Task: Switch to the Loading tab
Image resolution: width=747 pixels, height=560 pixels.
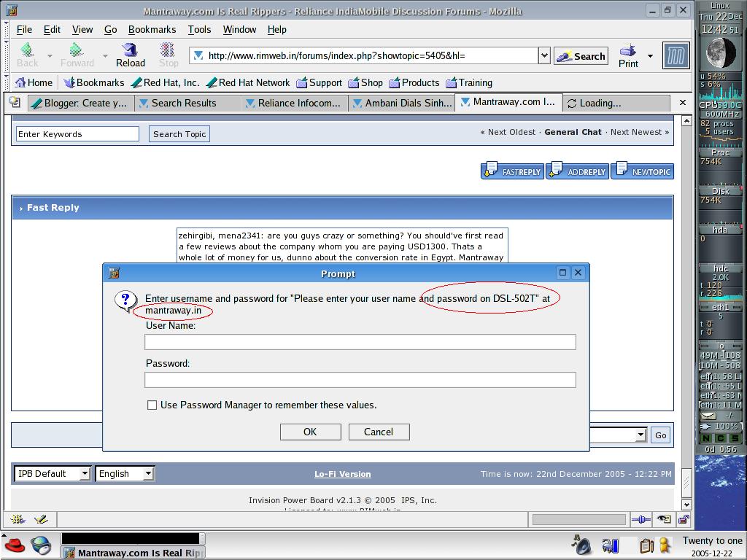Action: point(616,103)
